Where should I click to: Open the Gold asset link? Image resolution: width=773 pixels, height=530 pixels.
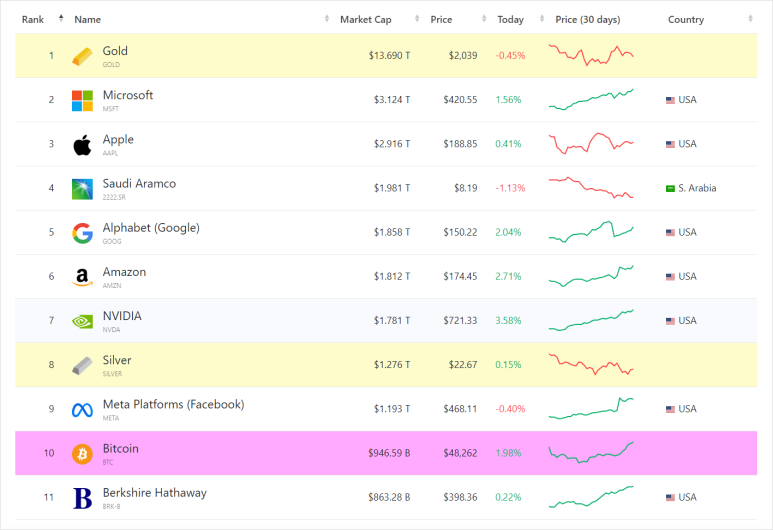(115, 51)
